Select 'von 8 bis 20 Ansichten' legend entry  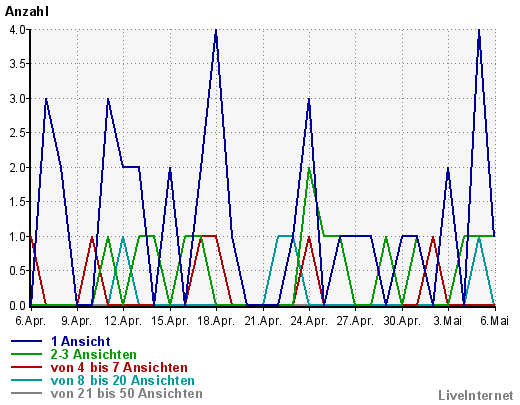click(x=123, y=380)
